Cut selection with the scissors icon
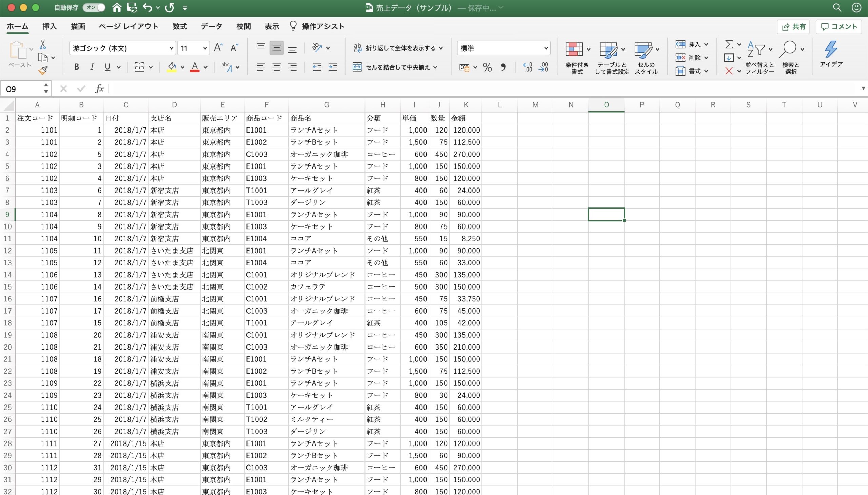Viewport: 868px width, 495px height. pyautogui.click(x=43, y=44)
